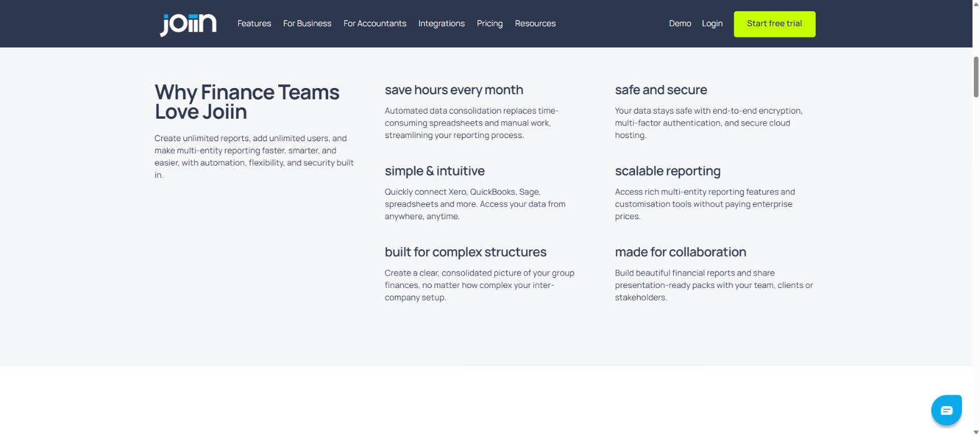The width and height of the screenshot is (980, 436).
Task: Click the 'Why Finance Teams Love Joiin' heading
Action: pyautogui.click(x=247, y=102)
